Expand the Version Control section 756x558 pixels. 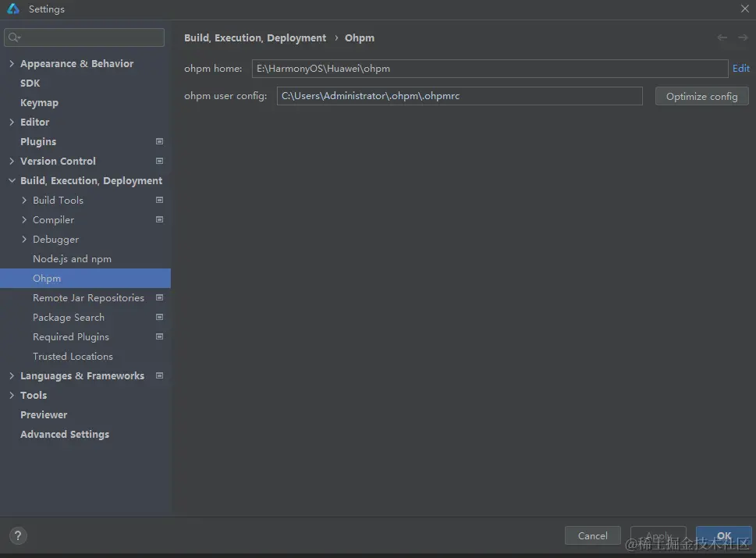click(x=12, y=161)
